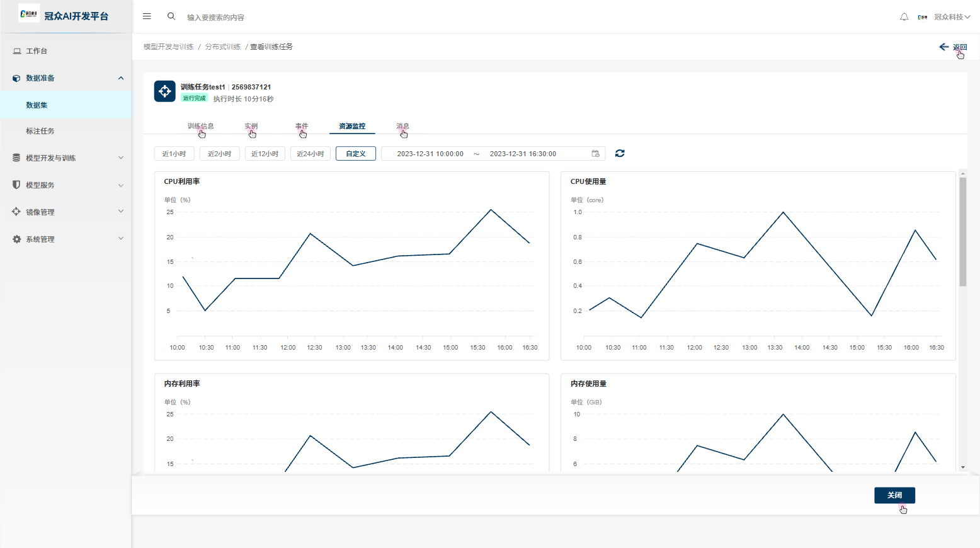The width and height of the screenshot is (980, 548).
Task: Open the 冠众科技 user dropdown
Action: [952, 17]
